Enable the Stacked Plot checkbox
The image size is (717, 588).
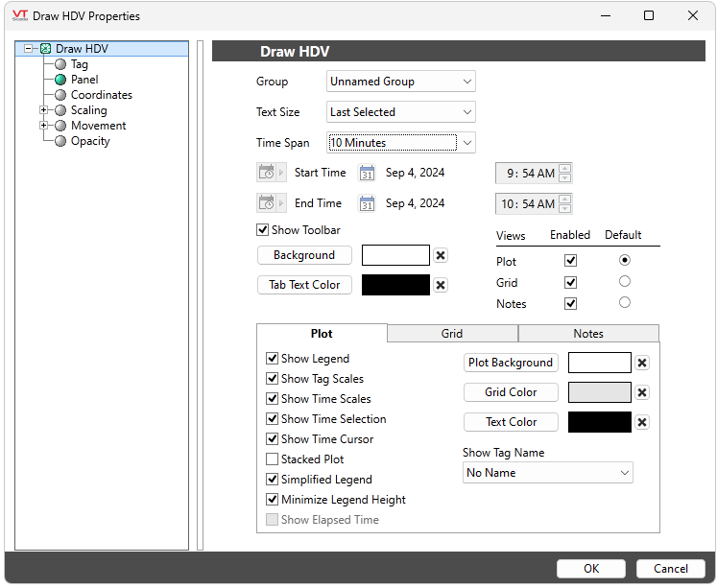tap(272, 459)
